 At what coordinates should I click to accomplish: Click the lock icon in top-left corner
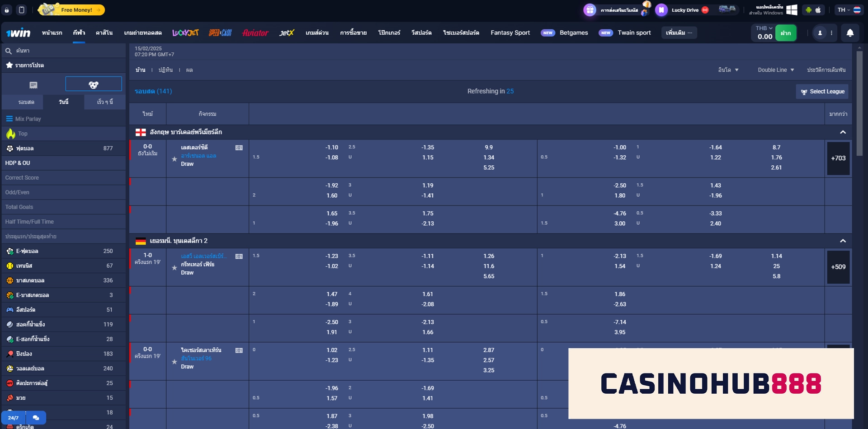click(x=7, y=10)
